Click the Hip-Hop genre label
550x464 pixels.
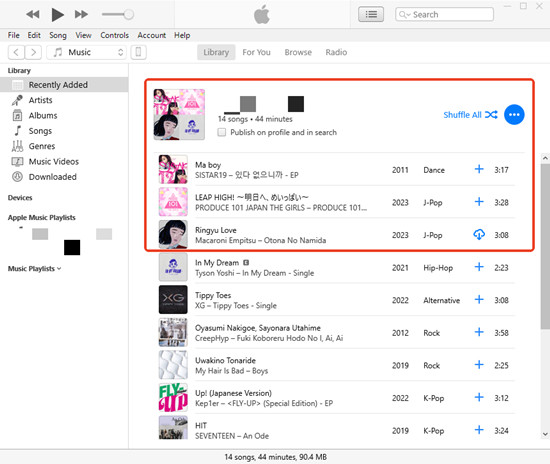click(x=438, y=268)
